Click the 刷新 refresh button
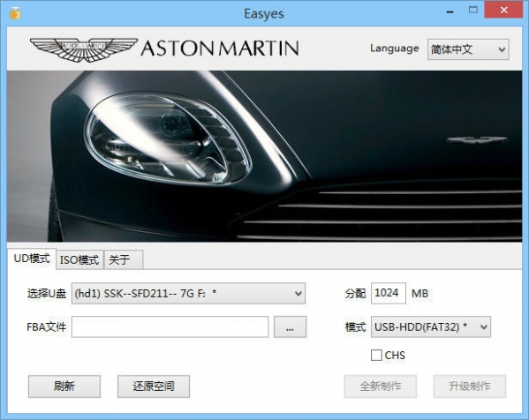This screenshot has height=420, width=529. pos(64,386)
